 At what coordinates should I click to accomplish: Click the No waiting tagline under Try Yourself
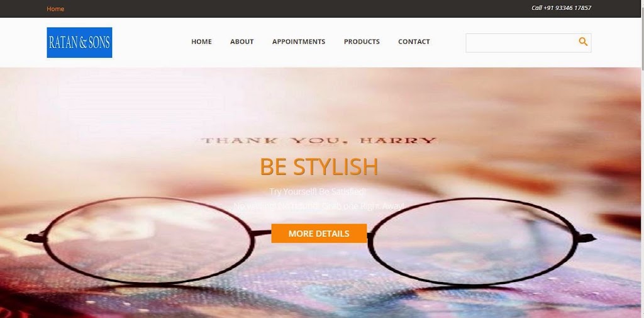pos(319,206)
